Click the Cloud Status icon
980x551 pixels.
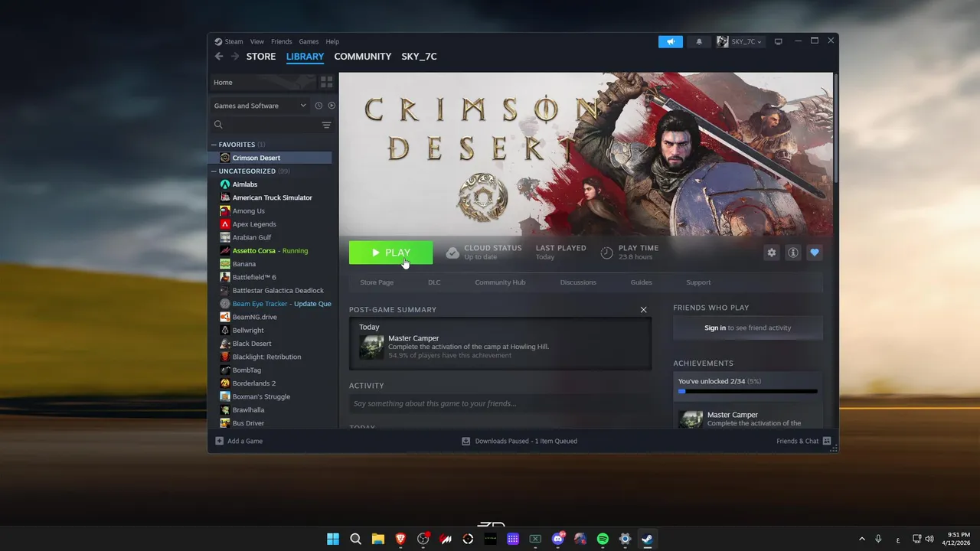tap(452, 253)
